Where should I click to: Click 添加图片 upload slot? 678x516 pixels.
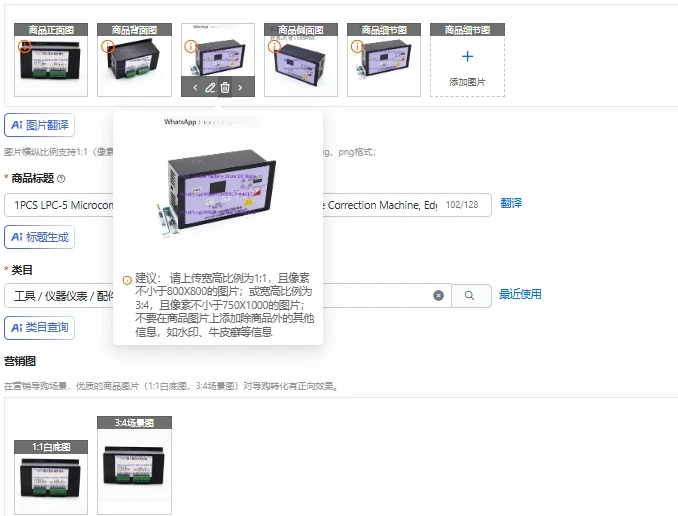coord(467,60)
